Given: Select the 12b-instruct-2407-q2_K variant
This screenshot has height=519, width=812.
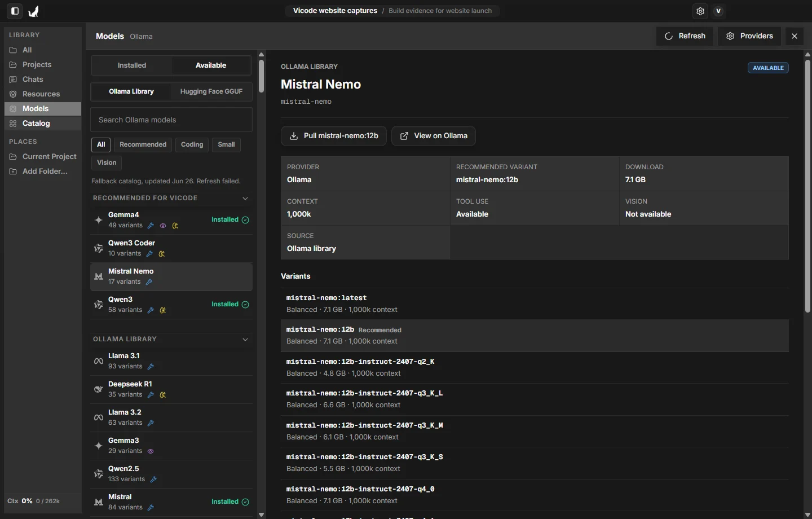Looking at the screenshot, I should (x=535, y=368).
